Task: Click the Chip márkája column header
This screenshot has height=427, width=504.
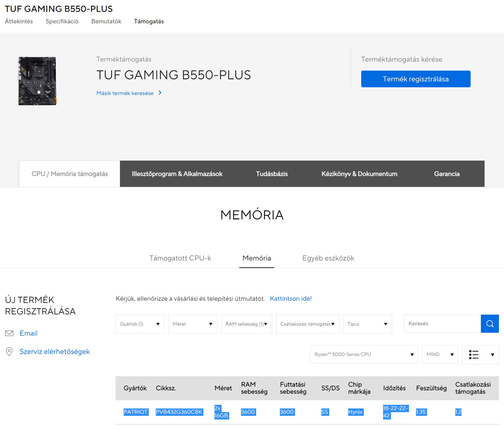Action: pyautogui.click(x=359, y=388)
